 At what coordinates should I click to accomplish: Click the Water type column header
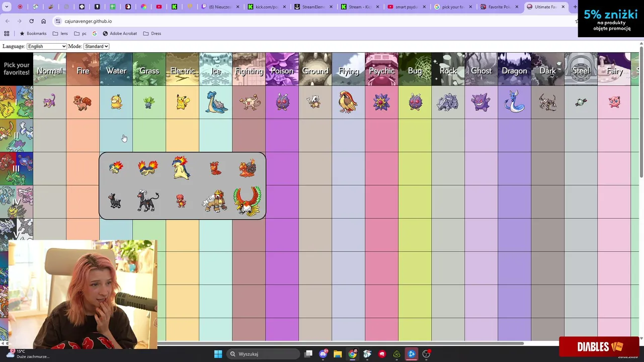click(116, 69)
